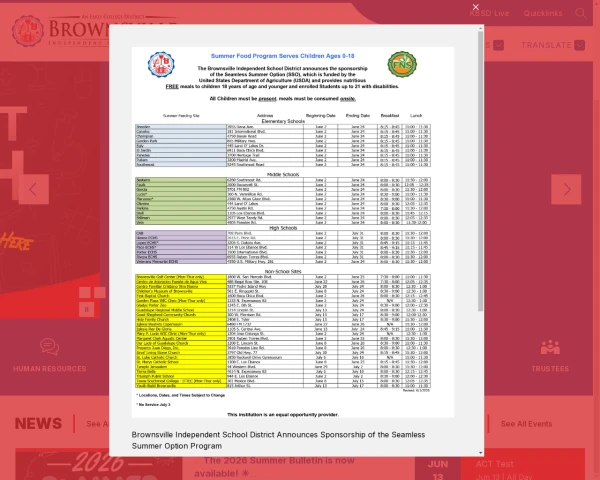Click the 'Southmost' elementary row name
Screen dimensions: 600x480
145,165
